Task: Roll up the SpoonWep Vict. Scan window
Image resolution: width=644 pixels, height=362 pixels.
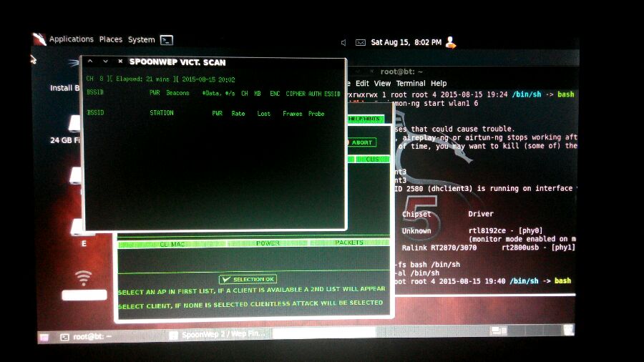Action: click(90, 62)
